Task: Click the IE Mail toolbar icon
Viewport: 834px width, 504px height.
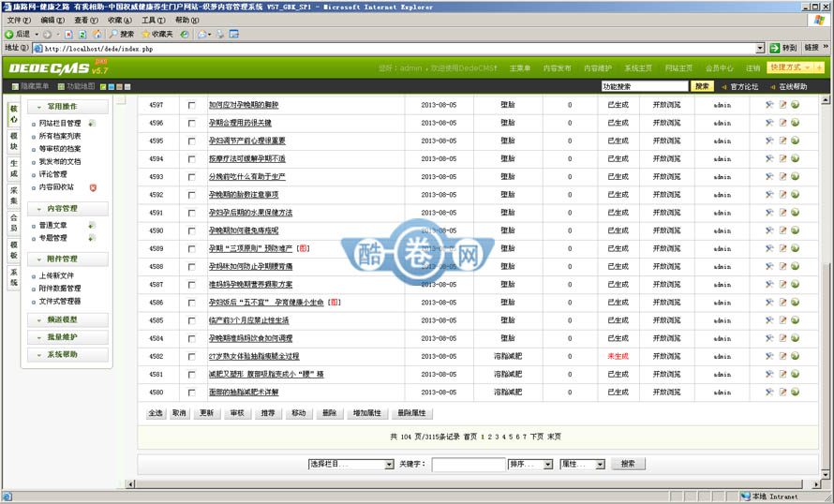Action: pos(202,34)
